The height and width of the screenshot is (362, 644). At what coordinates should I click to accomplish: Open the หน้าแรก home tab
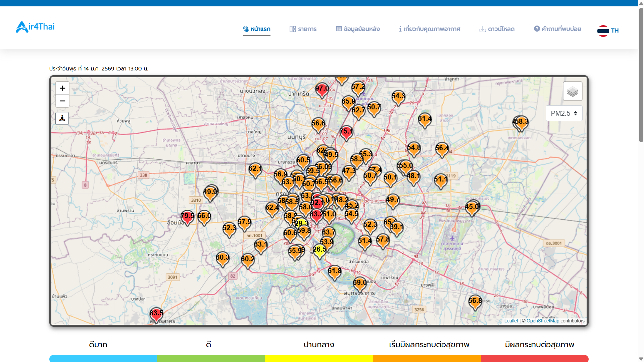point(257,29)
